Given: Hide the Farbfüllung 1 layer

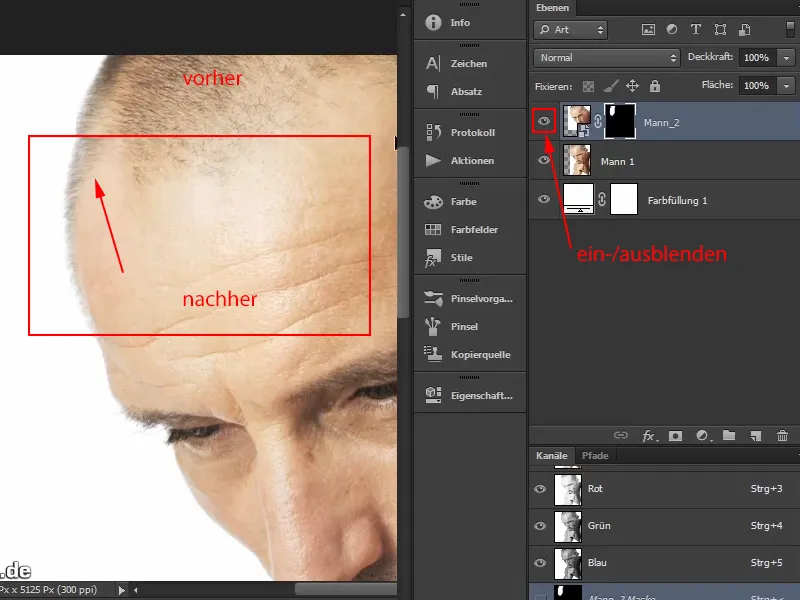Looking at the screenshot, I should (x=544, y=199).
